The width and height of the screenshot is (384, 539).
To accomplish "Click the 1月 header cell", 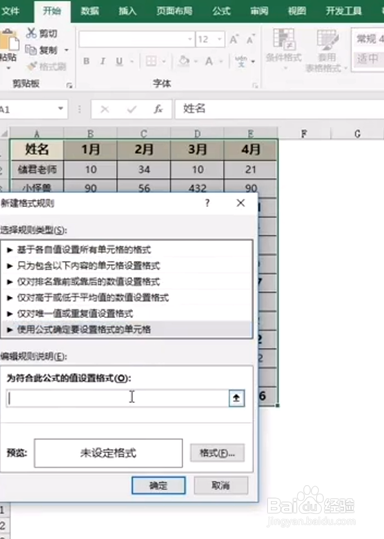I will pos(90,150).
